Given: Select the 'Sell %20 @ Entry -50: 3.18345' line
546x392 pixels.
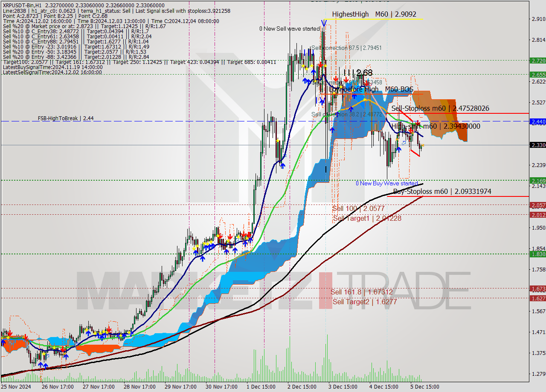Looking at the screenshot, I should pyautogui.click(x=76, y=52).
